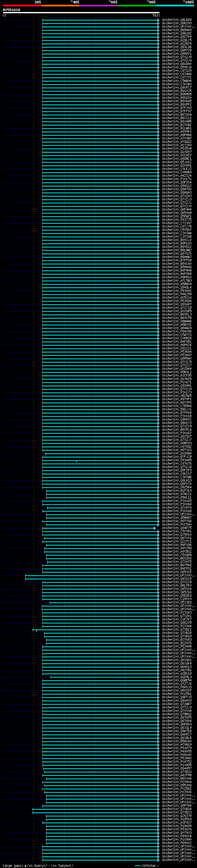197x868 pixels.
Task: Open hit UniRef100_Q9M729
Action: click(177, 50)
